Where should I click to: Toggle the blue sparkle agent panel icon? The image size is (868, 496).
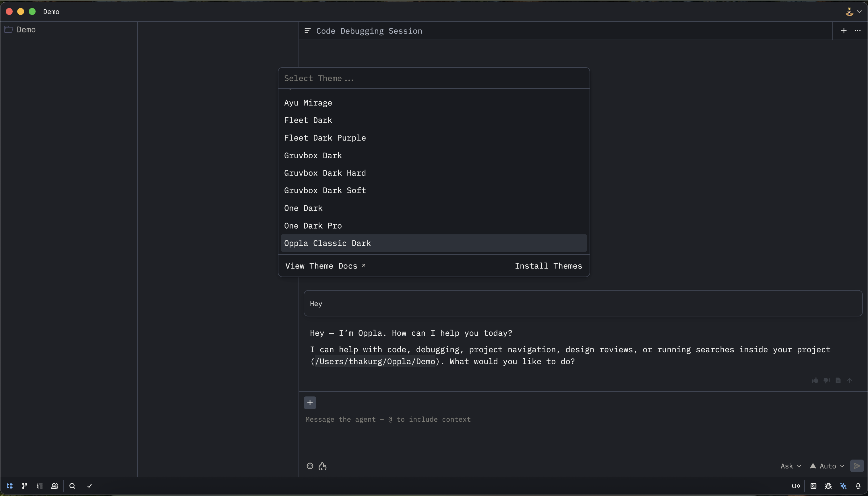[844, 486]
